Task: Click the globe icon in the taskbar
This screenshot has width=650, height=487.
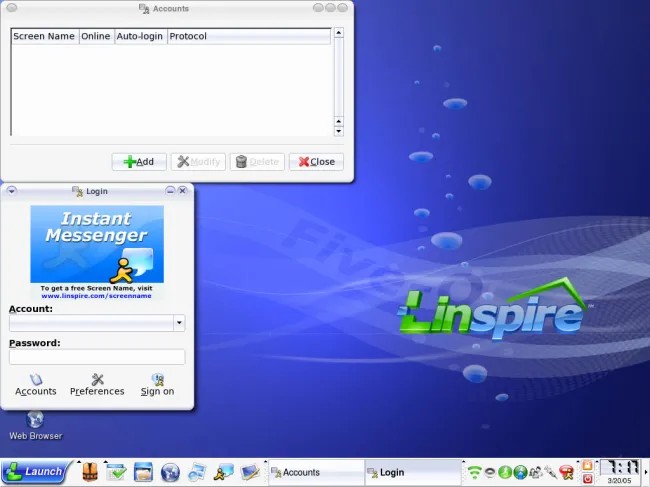Action: [x=170, y=472]
